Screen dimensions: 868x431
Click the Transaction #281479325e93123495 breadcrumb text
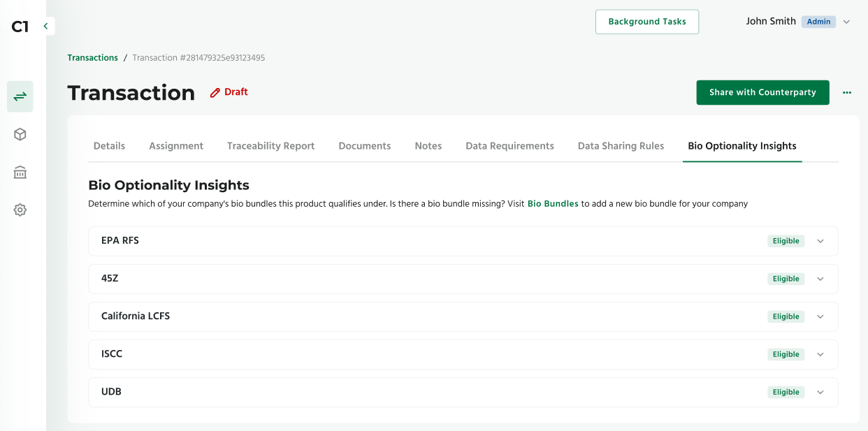[x=198, y=58]
